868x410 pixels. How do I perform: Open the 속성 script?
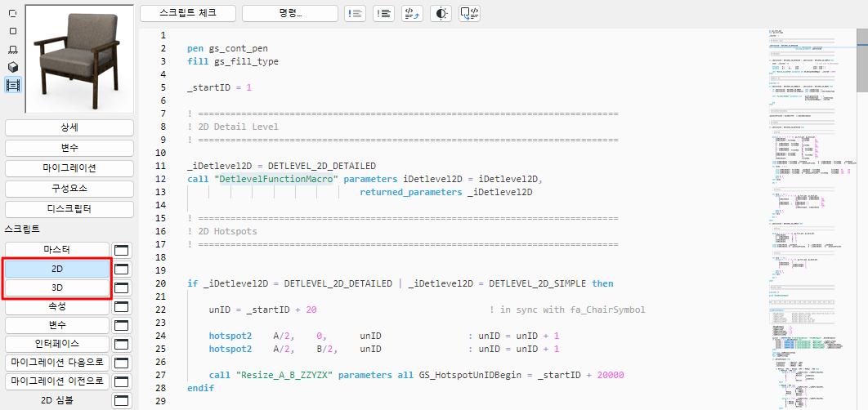click(57, 306)
